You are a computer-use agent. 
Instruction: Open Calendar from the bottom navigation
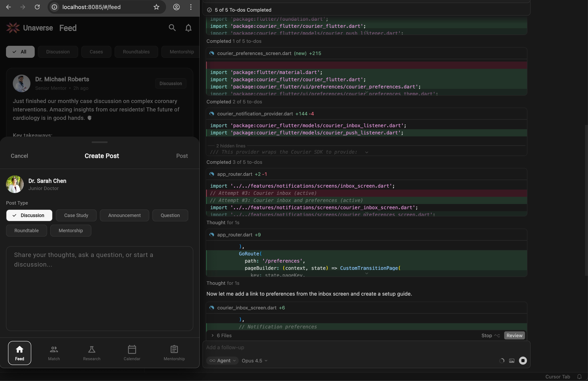click(x=132, y=353)
